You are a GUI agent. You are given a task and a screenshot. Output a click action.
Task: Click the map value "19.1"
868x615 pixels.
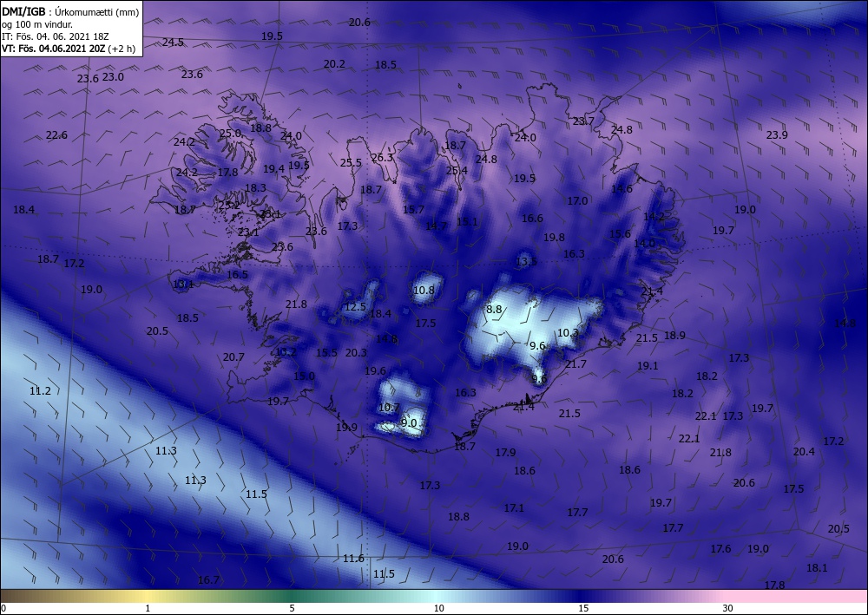[648, 365]
